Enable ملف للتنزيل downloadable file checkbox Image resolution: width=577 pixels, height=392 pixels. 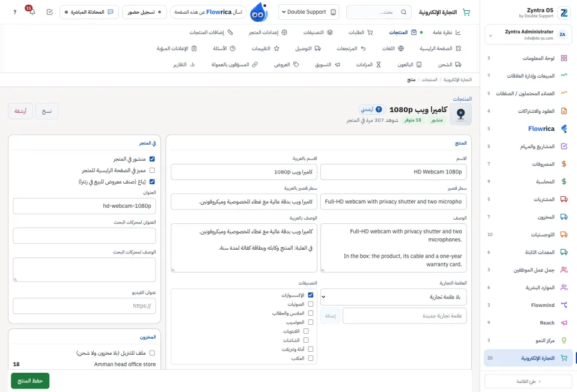[x=152, y=353]
